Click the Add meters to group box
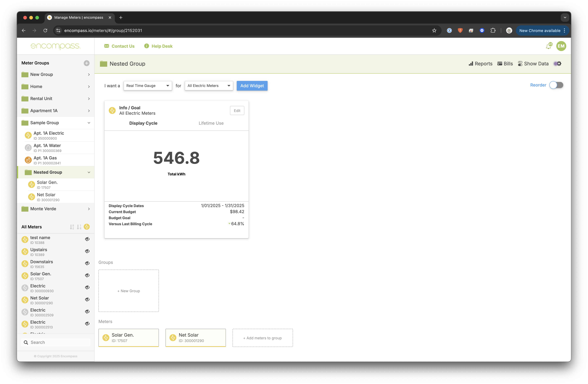 262,338
